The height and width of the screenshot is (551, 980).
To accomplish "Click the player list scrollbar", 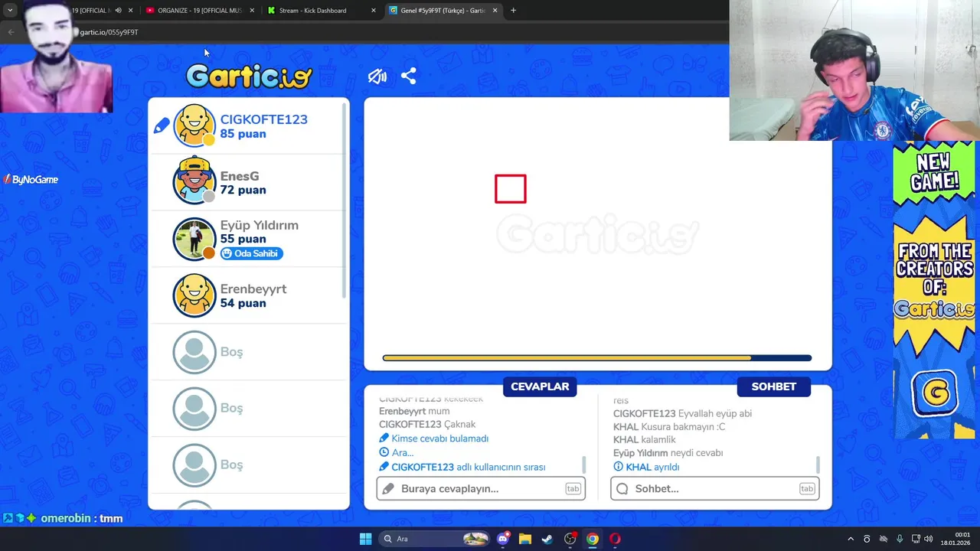I will [x=345, y=201].
